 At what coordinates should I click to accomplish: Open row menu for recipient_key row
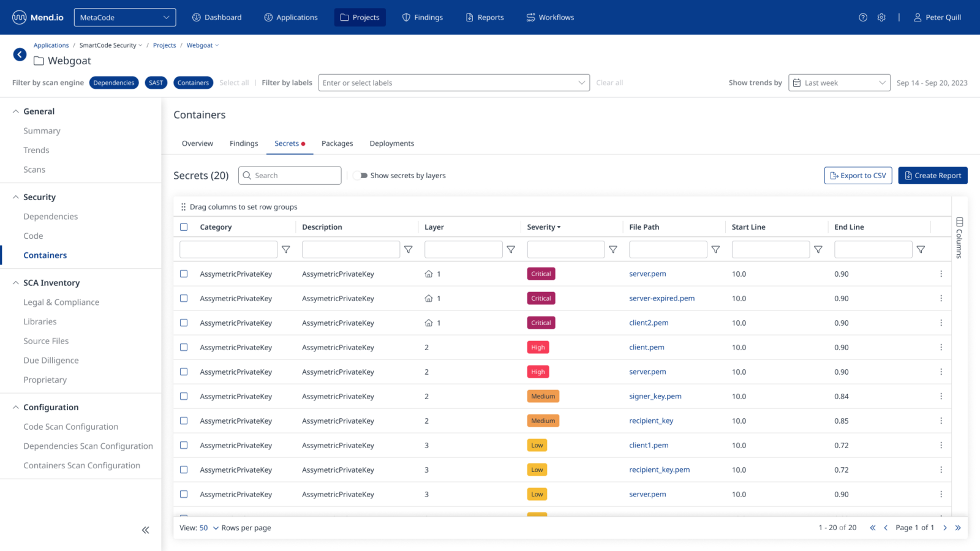click(941, 421)
